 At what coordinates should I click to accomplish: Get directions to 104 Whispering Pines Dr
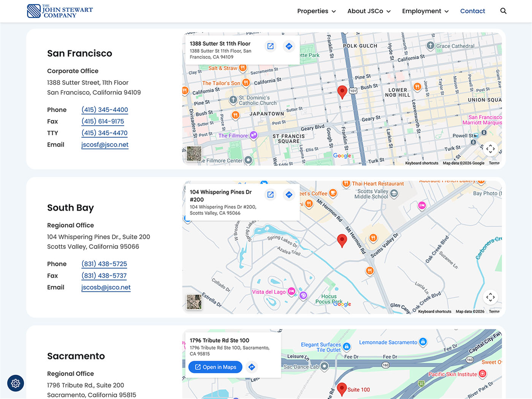pyautogui.click(x=289, y=195)
